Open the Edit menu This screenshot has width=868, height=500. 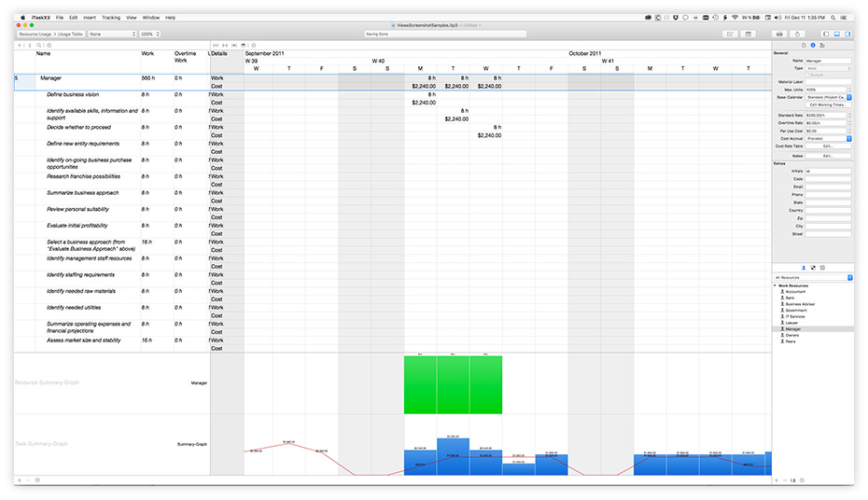click(x=73, y=18)
